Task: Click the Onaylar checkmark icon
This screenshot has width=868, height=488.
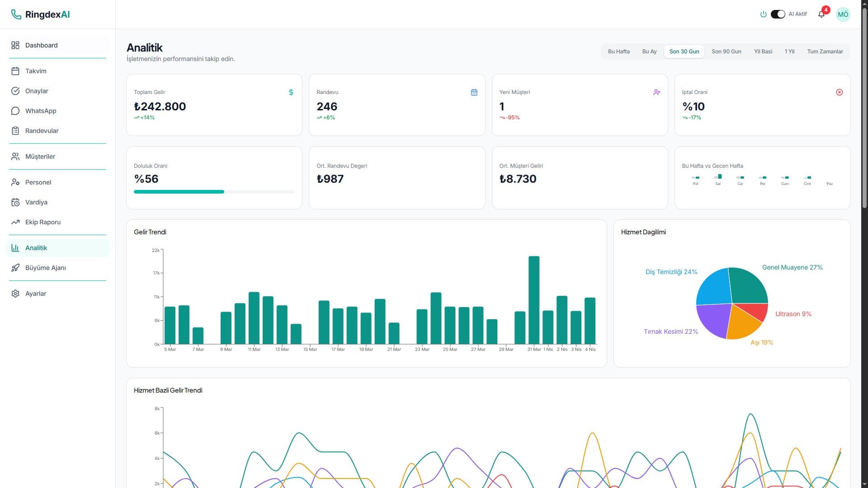Action: click(x=15, y=91)
